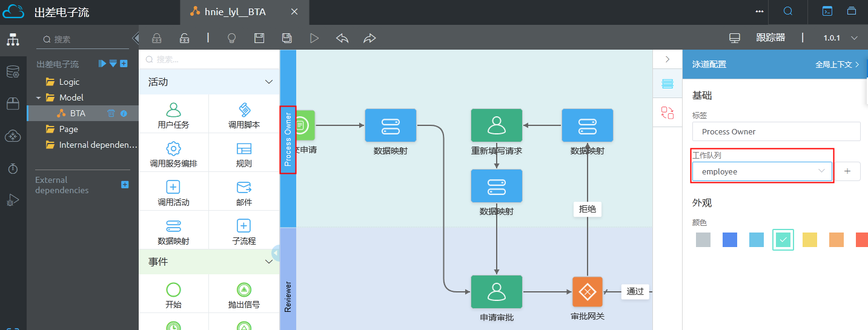Collapse the 事件 palette section

pyautogui.click(x=269, y=262)
